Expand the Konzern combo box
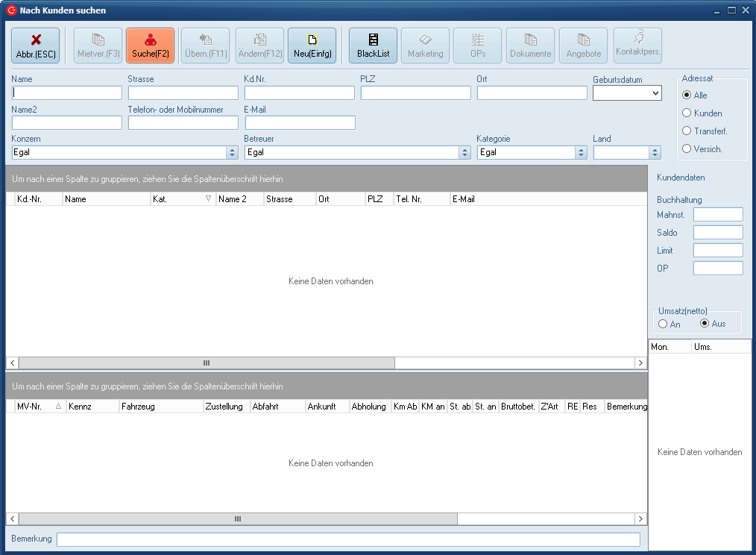 [232, 152]
